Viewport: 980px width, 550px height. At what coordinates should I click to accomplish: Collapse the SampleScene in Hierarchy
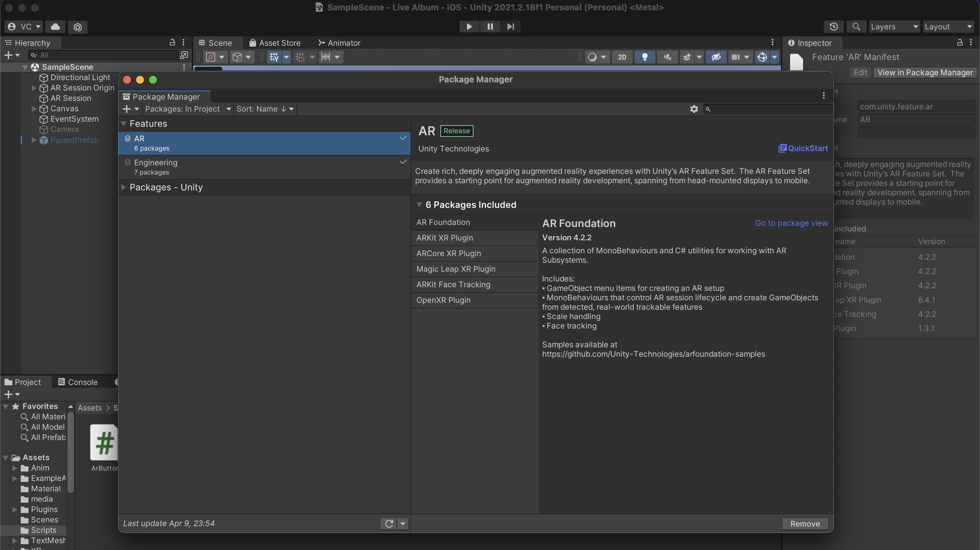[25, 67]
